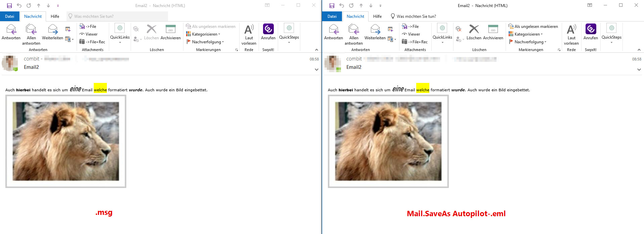
Task: Click Viewer attachment button in left window
Action: click(89, 34)
